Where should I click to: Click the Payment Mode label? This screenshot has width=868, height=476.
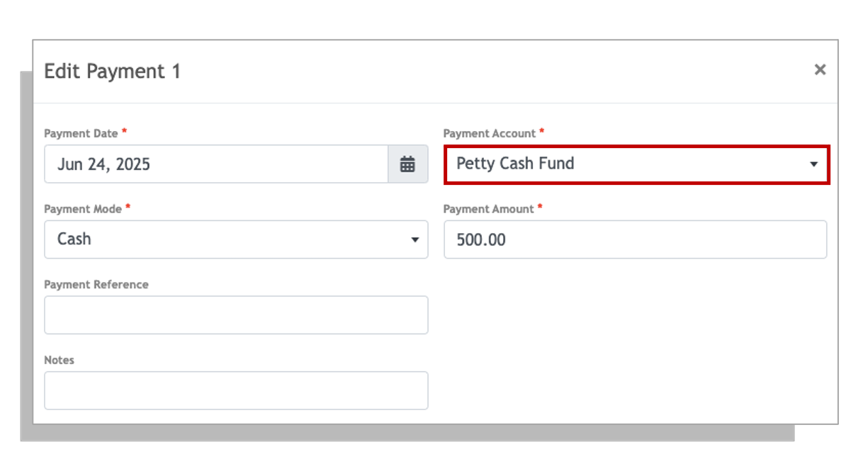pyautogui.click(x=83, y=209)
